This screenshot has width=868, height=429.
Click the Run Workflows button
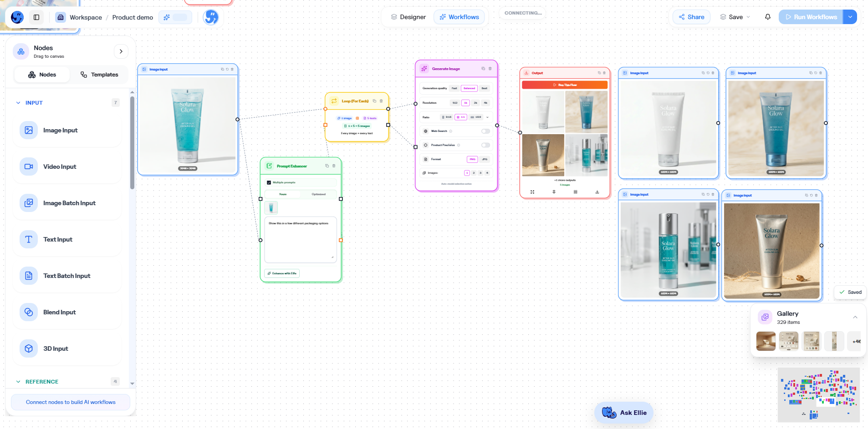811,17
